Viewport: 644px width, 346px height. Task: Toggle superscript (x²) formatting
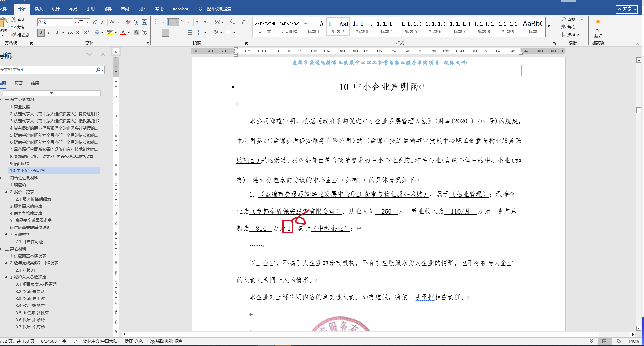point(86,32)
